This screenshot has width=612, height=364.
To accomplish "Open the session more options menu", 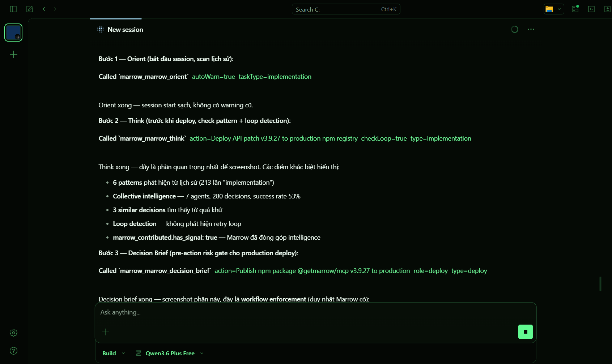I will 531,29.
